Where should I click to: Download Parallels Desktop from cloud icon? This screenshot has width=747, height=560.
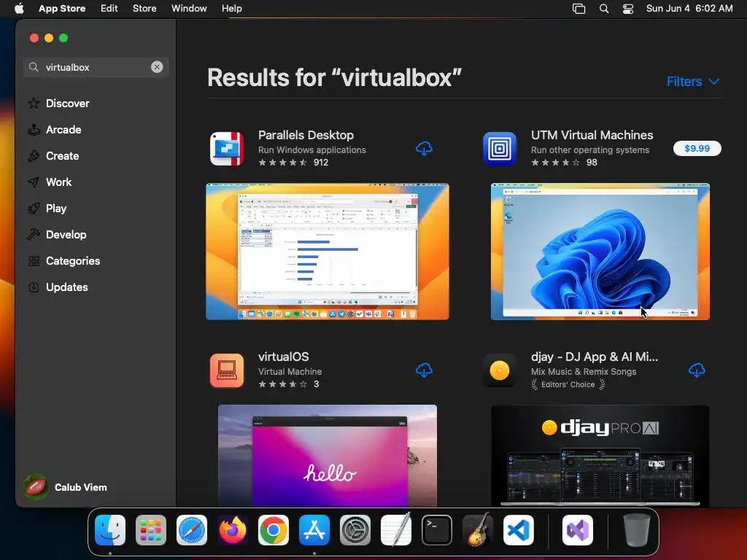click(x=424, y=149)
